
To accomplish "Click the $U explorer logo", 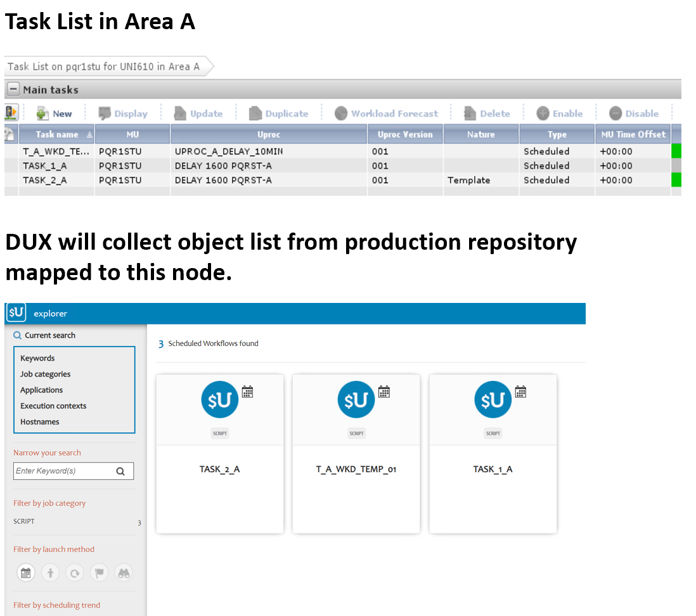I will (x=16, y=313).
